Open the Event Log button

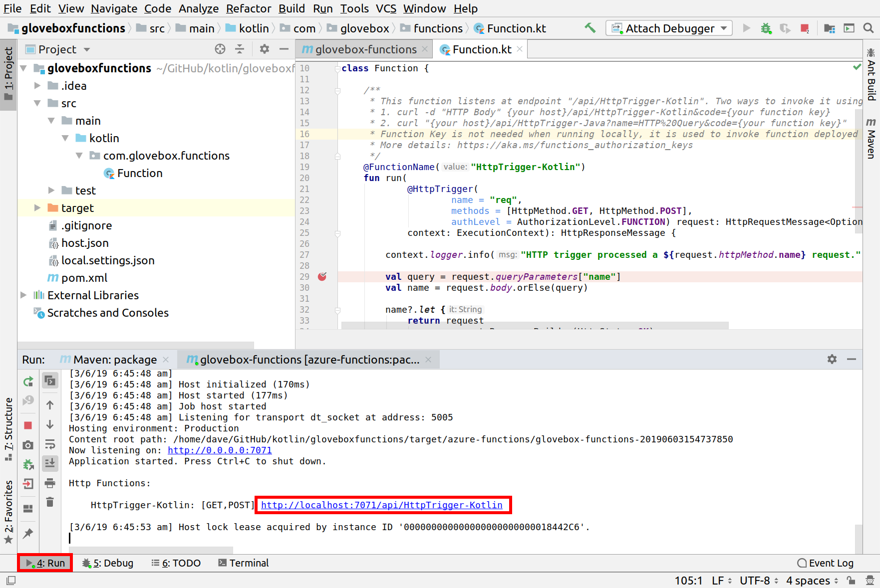pos(826,563)
